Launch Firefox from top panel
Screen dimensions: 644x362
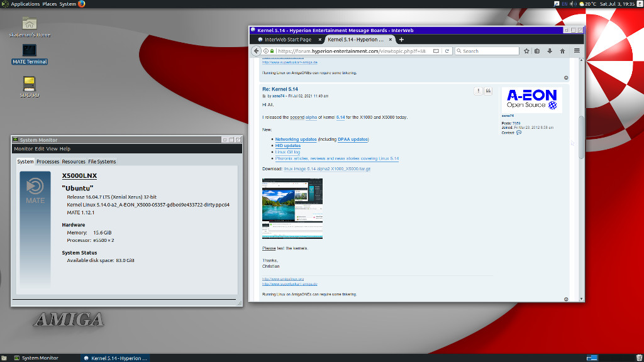click(x=81, y=4)
